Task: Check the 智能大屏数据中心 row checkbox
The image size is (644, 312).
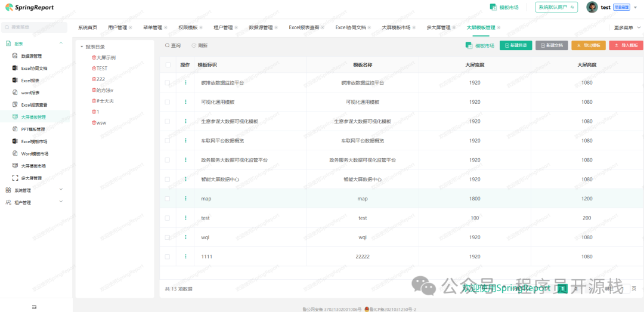Action: [168, 179]
